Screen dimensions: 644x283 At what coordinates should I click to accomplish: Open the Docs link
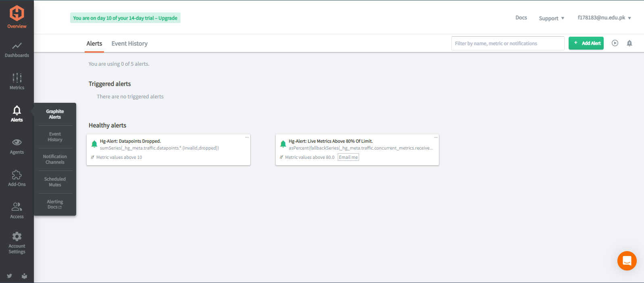tap(521, 18)
